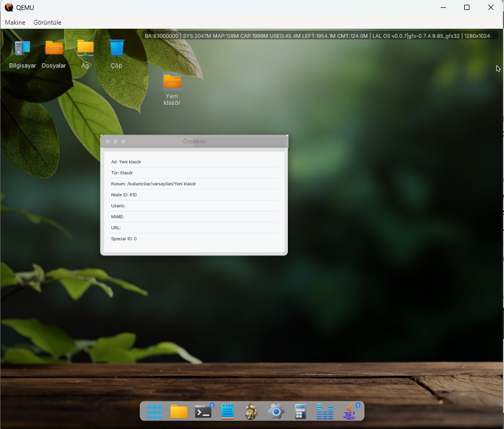Click the globe icon in the dock
Viewport: 504px width, 429px height.
point(251,411)
